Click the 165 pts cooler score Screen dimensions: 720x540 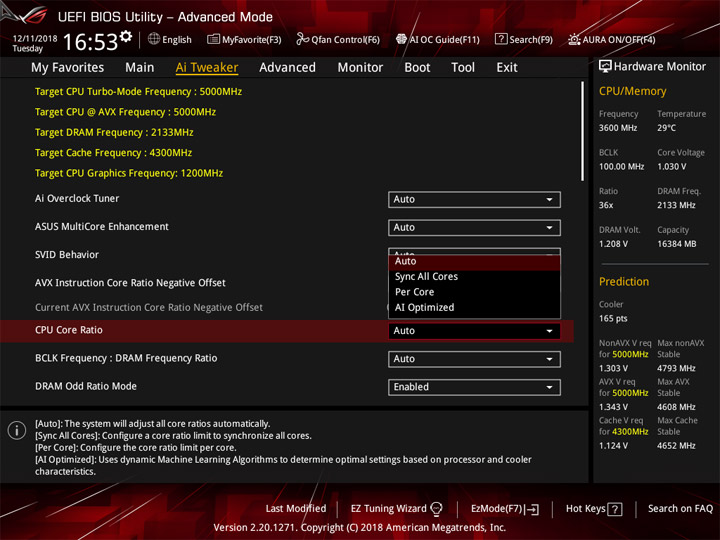coord(613,318)
